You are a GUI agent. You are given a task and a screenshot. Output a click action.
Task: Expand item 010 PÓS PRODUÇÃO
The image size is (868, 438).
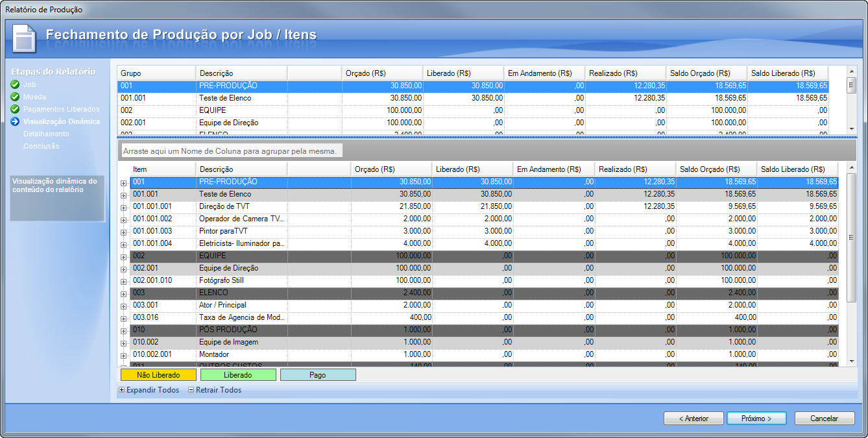[123, 330]
